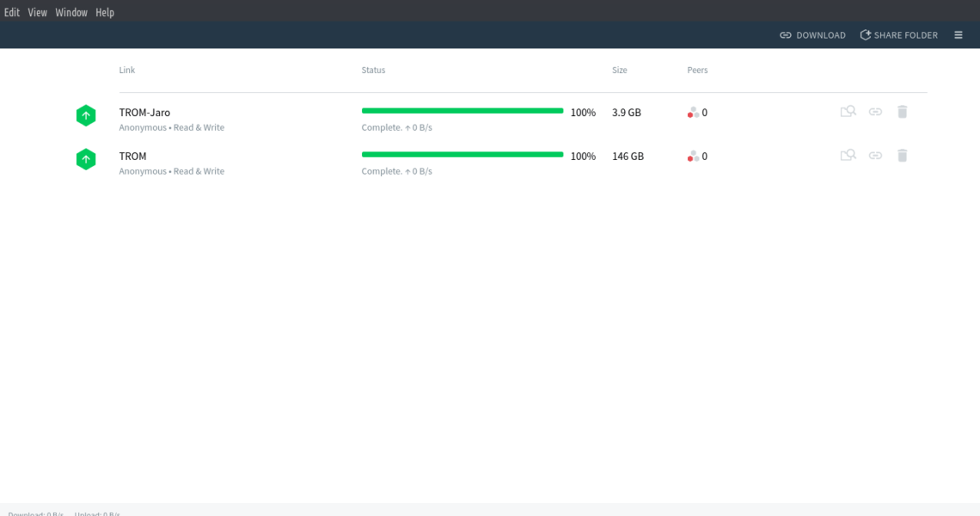This screenshot has width=980, height=516.
Task: Open the hamburger menu at top right
Action: click(x=958, y=35)
